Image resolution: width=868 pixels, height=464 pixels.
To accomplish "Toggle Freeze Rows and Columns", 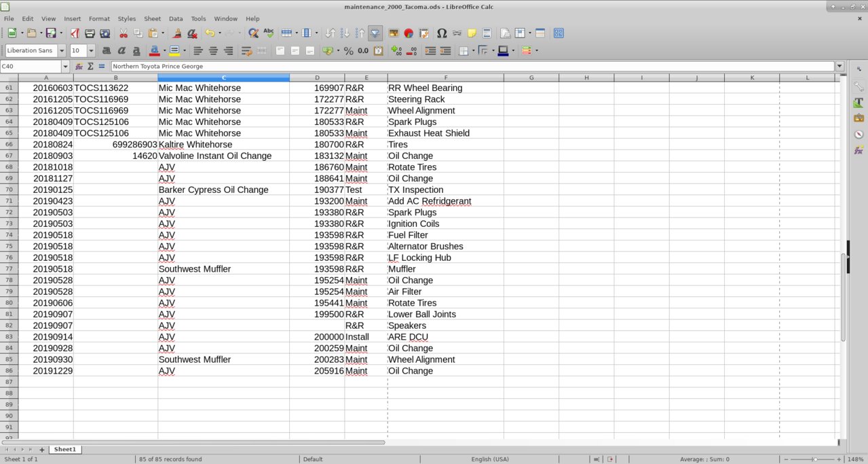I will pyautogui.click(x=520, y=33).
